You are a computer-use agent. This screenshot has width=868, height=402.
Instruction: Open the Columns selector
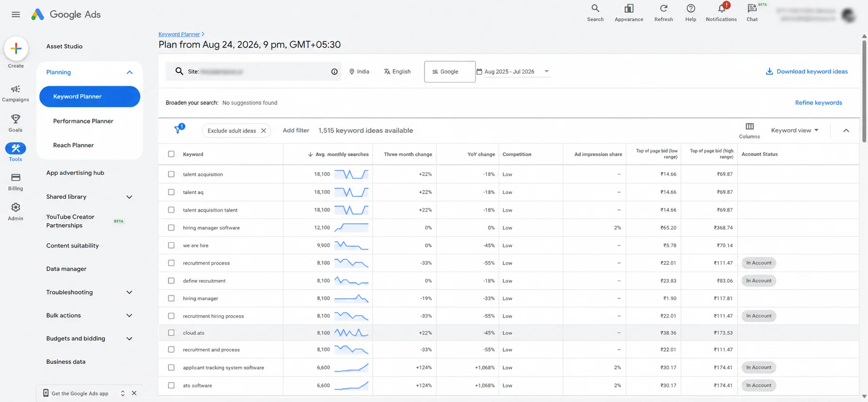749,131
